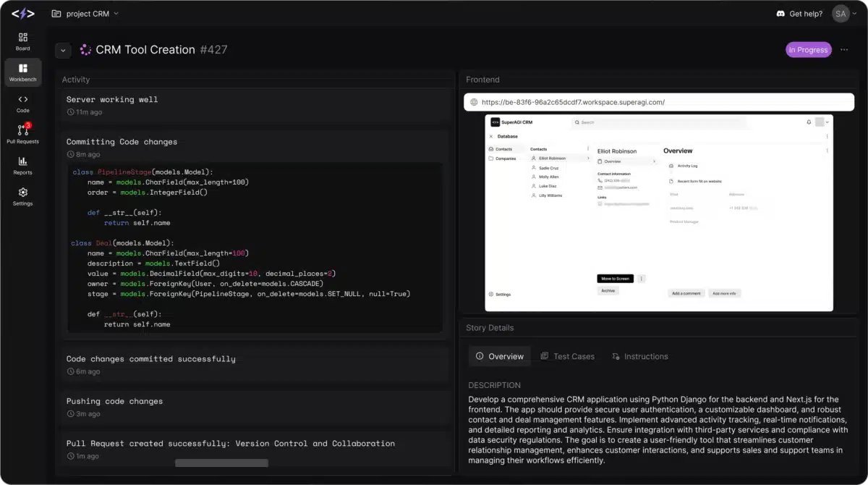
Task: Click the Pull Request created activity entry
Action: click(230, 443)
